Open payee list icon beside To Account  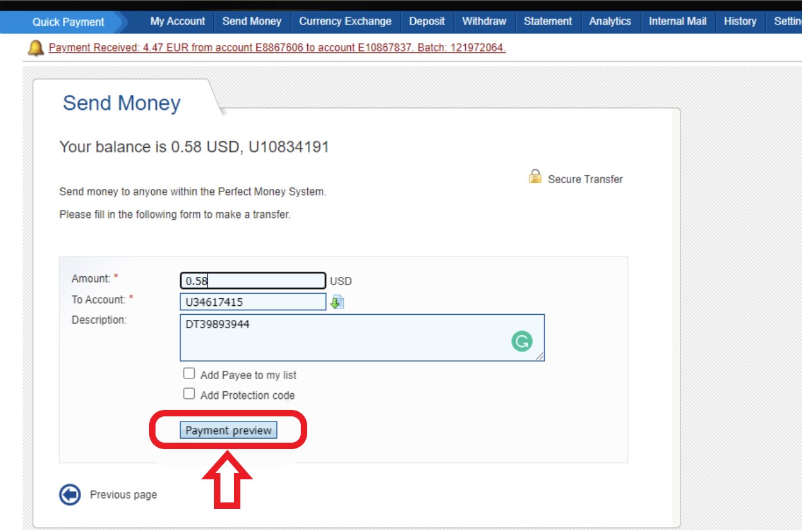(x=337, y=302)
